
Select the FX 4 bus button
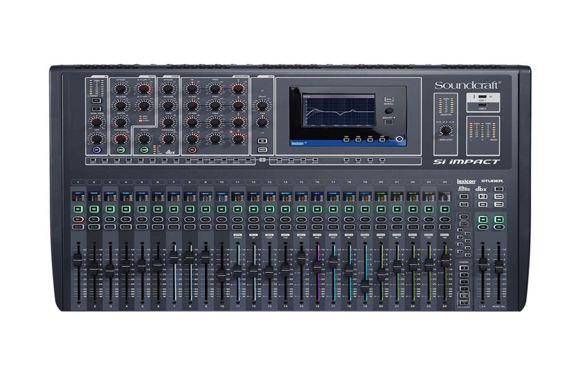tap(383, 159)
